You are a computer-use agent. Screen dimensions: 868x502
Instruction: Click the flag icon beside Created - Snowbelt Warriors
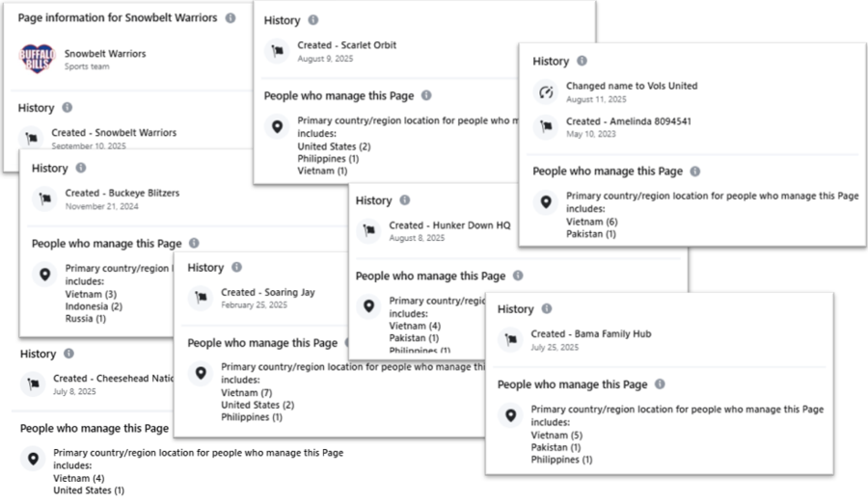tap(33, 138)
